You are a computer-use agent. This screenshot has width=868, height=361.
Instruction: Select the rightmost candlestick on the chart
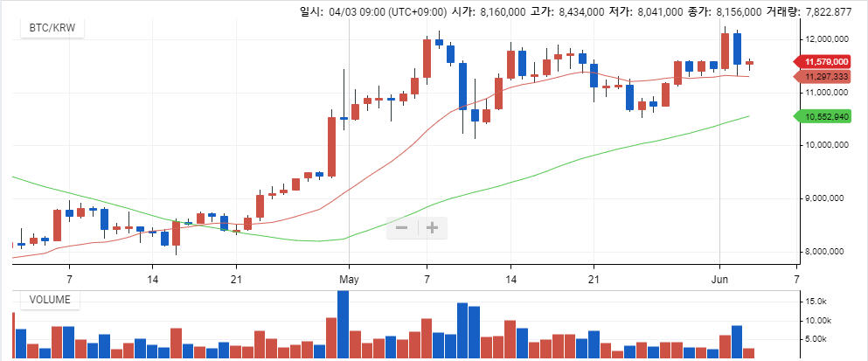(749, 63)
